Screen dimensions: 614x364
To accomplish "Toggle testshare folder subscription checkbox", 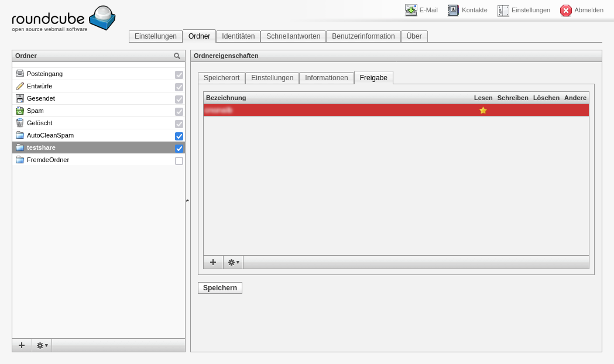I will [x=179, y=148].
